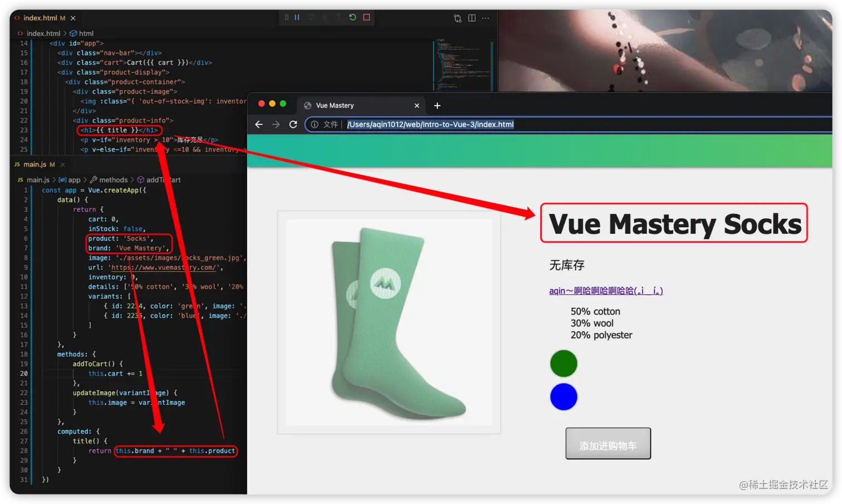Click "Cart({{ cart }})" line in index.html

tap(135, 63)
